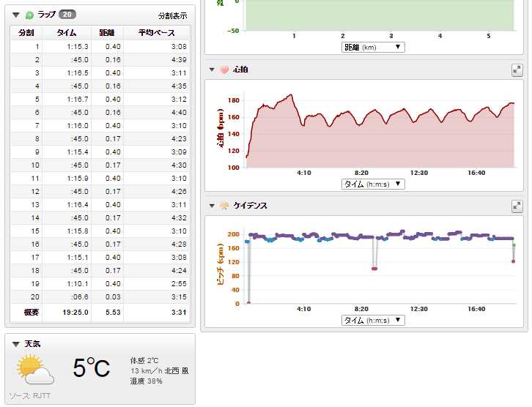This screenshot has width=532, height=407.
Task: Sort by the 距離 column header
Action: (106, 33)
